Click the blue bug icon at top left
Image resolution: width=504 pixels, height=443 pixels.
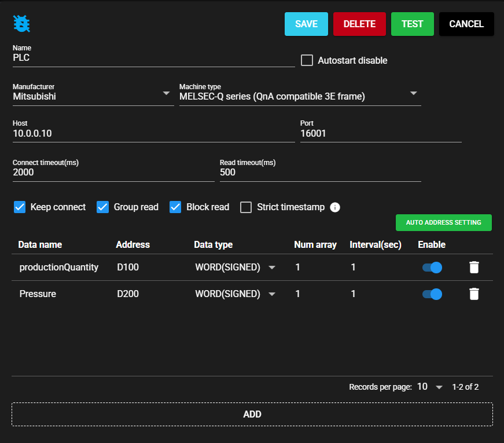[21, 24]
